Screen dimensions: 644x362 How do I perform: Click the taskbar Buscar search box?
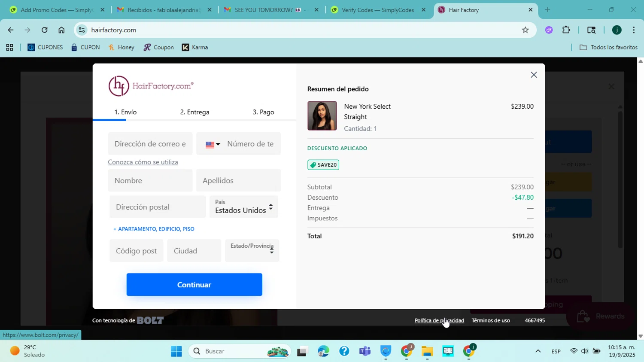tap(240, 351)
